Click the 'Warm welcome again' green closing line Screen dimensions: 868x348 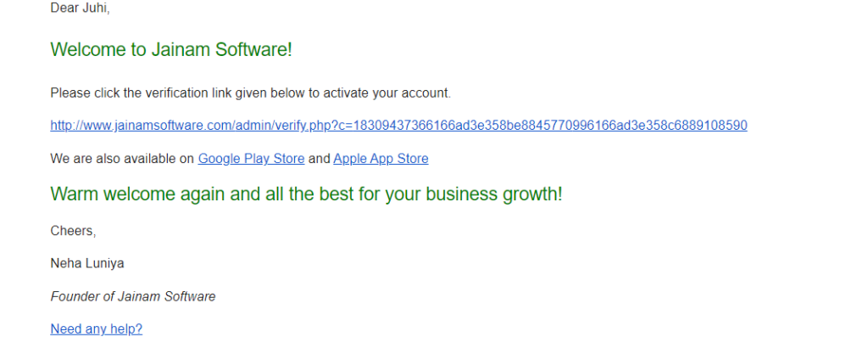[306, 194]
